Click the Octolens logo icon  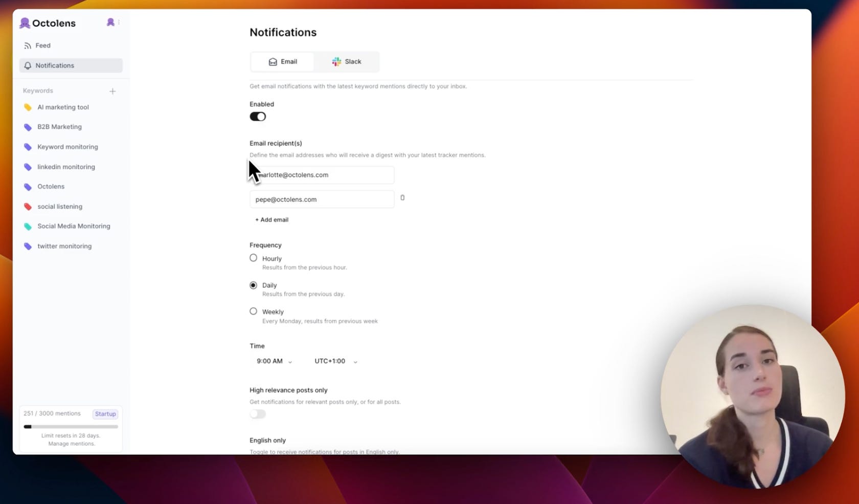25,23
